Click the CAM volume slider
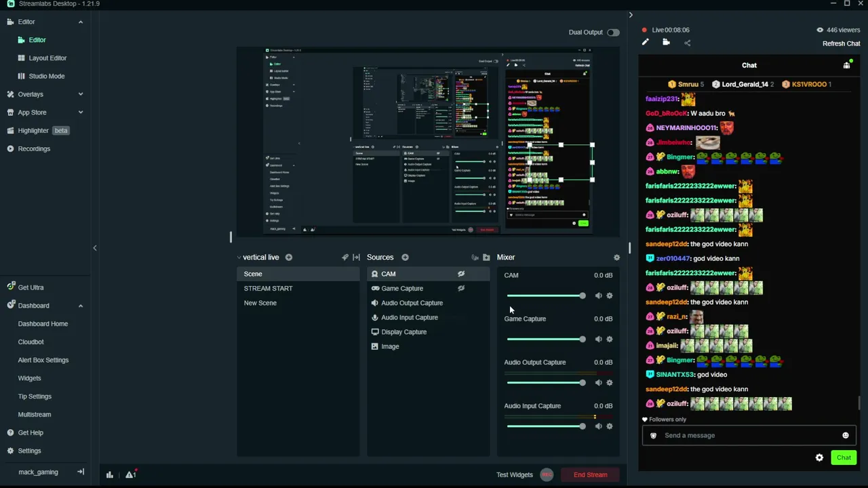868x488 pixels. coord(546,296)
